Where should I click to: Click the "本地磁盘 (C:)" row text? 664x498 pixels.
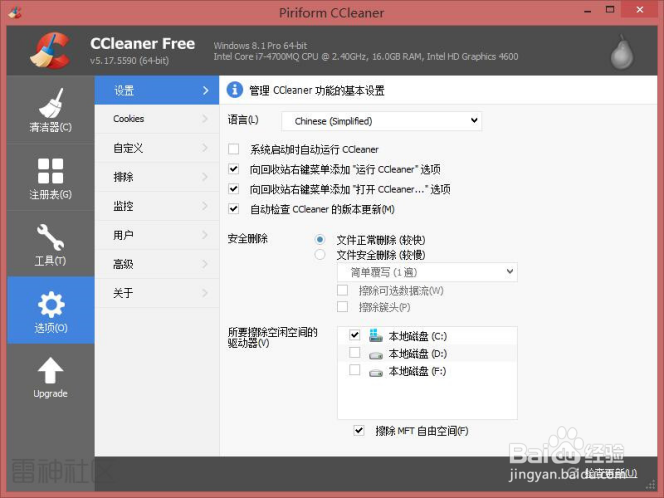[x=418, y=336]
